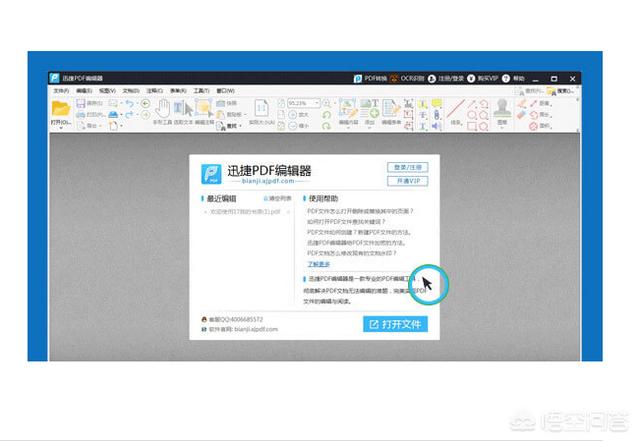Click the Print icon in toolbar
This screenshot has height=443, width=640.
point(81,115)
